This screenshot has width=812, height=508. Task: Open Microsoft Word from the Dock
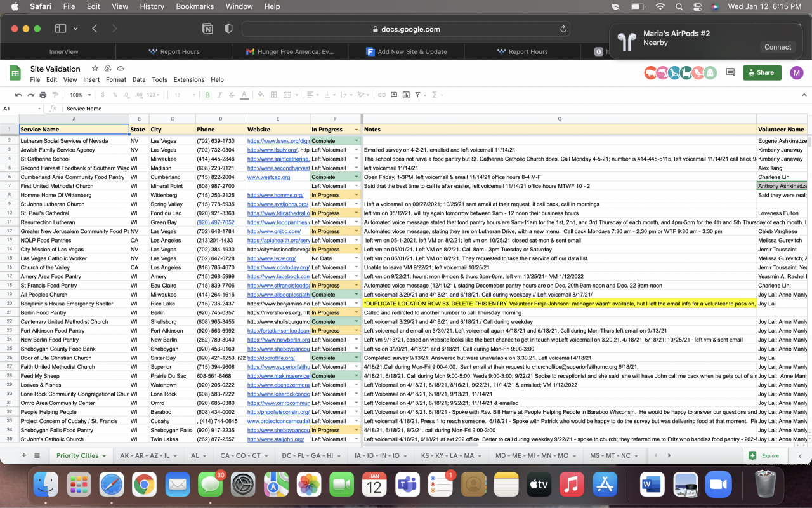click(x=652, y=485)
